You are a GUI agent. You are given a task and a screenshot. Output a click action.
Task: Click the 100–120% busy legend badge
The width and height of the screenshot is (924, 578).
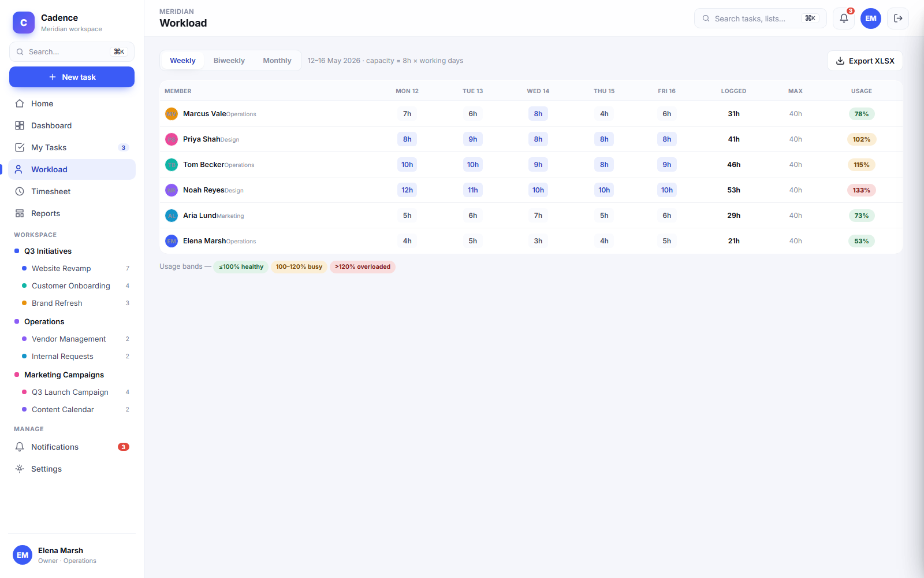(x=299, y=266)
